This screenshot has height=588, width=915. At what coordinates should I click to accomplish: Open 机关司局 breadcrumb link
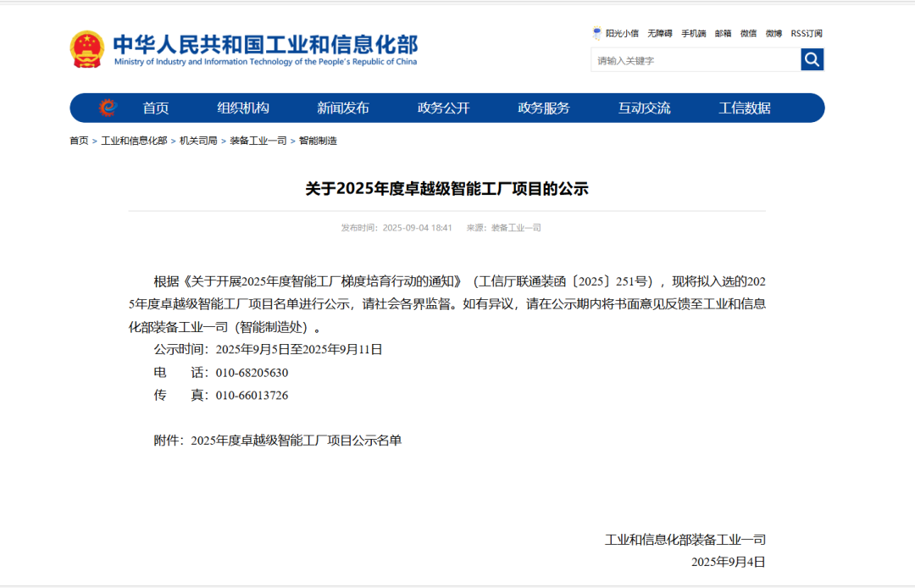click(x=198, y=141)
